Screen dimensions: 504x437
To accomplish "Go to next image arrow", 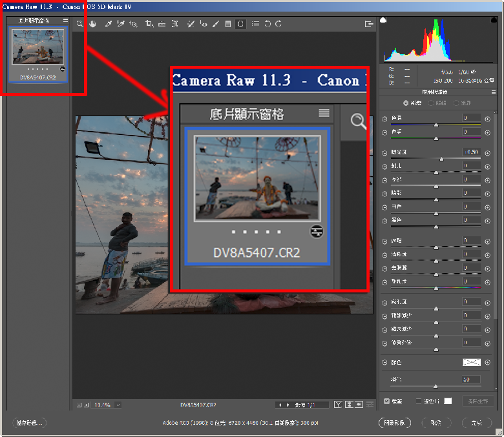I will click(x=288, y=405).
